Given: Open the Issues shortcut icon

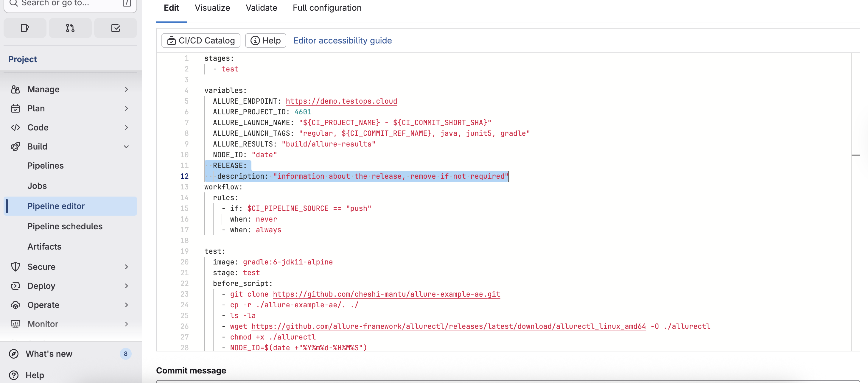Looking at the screenshot, I should tap(25, 28).
